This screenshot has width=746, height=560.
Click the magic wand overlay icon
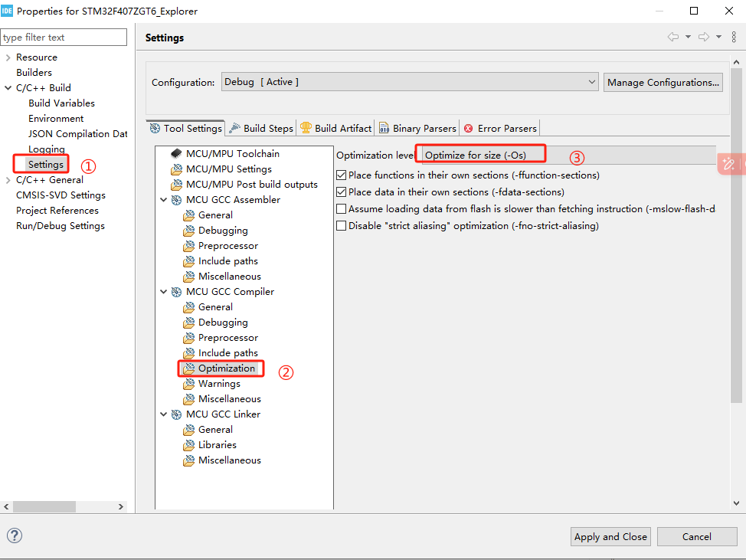[x=728, y=164]
